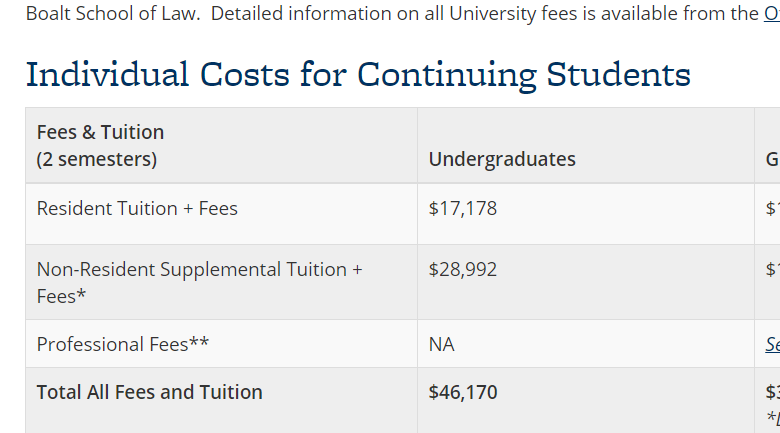The image size is (780, 433).
Task: Select the "Total All Fees and Tuition" label
Action: [x=150, y=392]
